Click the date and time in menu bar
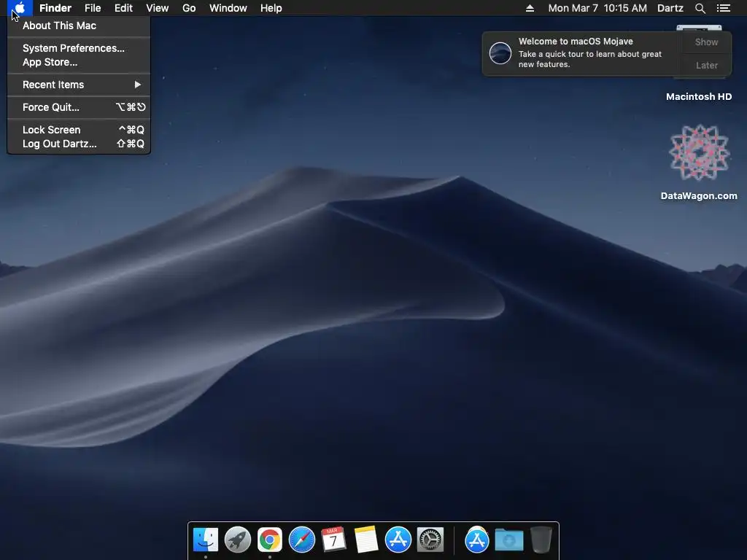The image size is (747, 560). click(597, 8)
